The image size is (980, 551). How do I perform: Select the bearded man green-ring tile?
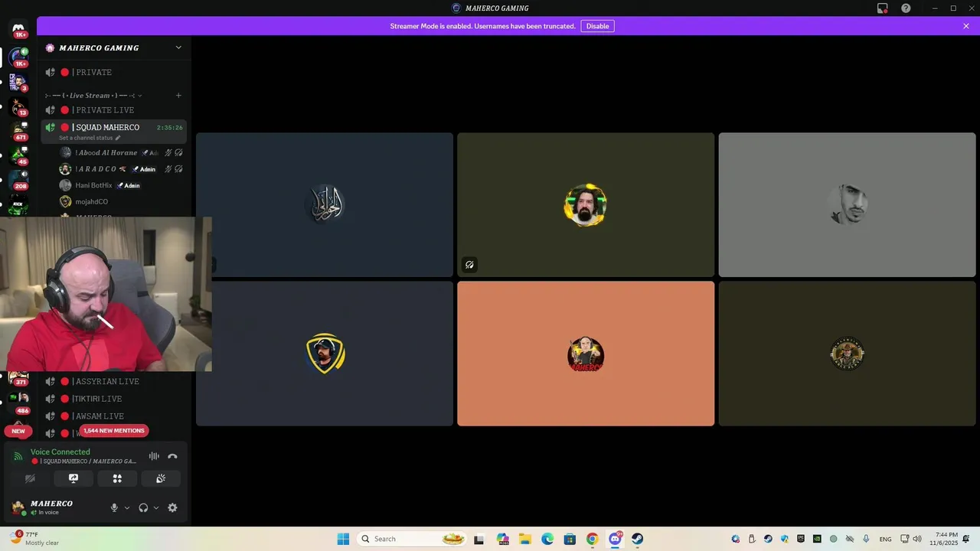tap(586, 204)
